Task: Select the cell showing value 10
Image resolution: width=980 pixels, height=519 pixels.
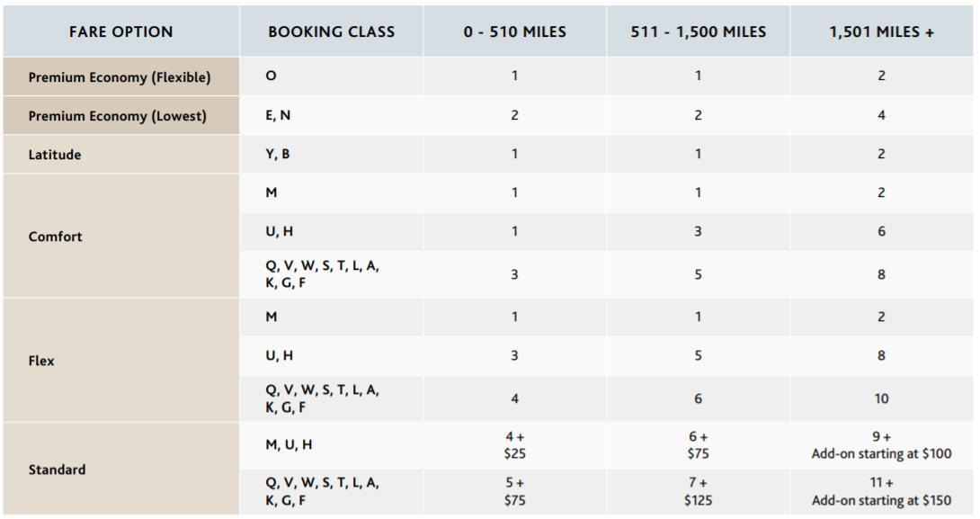Action: (x=881, y=398)
